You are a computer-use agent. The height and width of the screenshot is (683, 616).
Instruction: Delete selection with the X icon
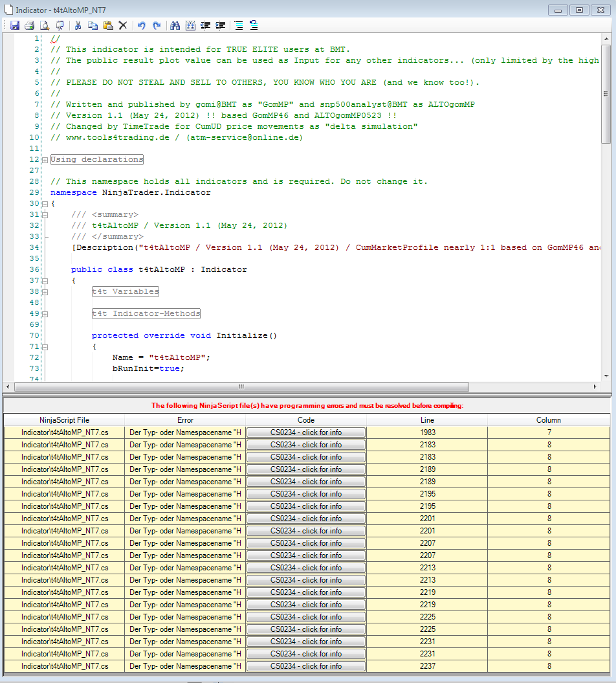click(x=123, y=25)
